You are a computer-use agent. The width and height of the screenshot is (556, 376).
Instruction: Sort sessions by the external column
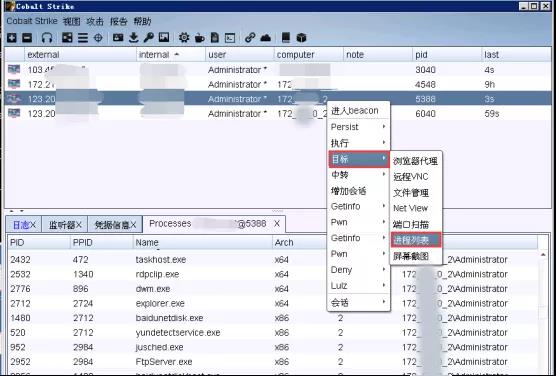[x=80, y=55]
